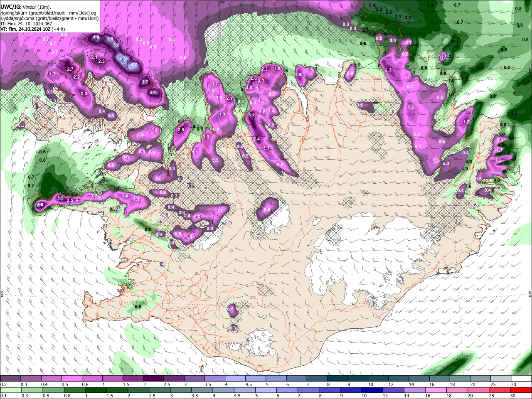532x399 pixels.
Task: Click the 0.2 label in the upper legend
Action: tap(3, 384)
